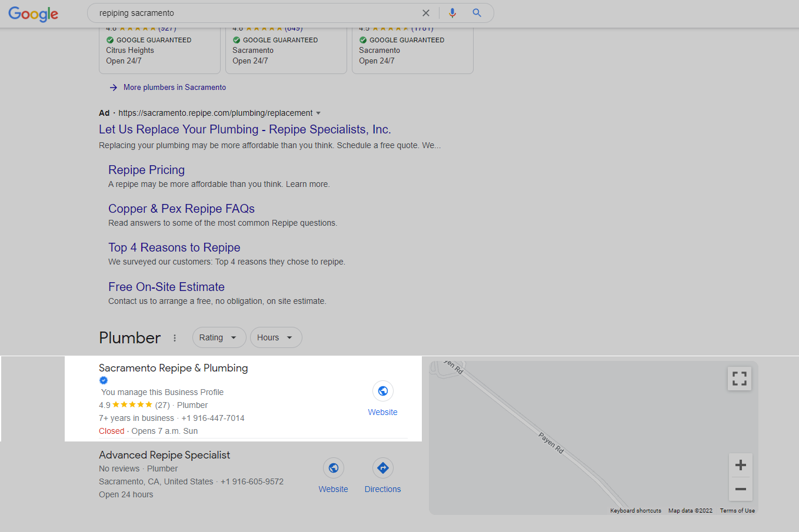
Task: Open Free On-Site Estimate link
Action: pyautogui.click(x=167, y=287)
